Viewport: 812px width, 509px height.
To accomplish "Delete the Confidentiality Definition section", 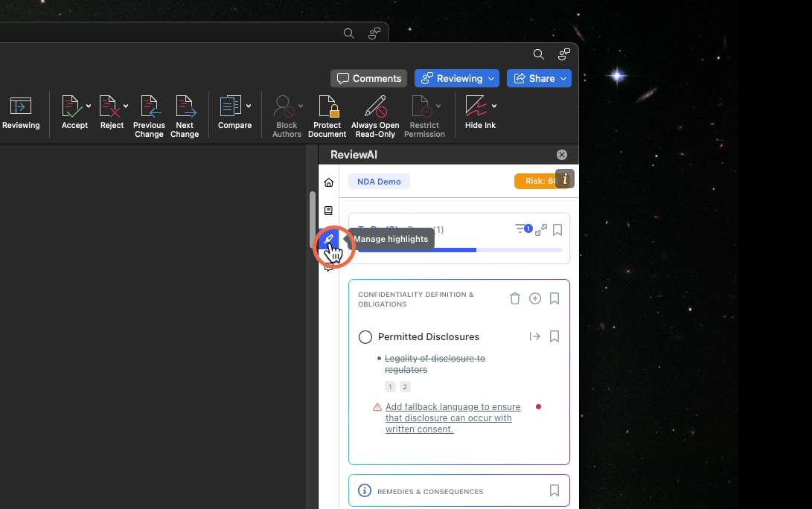I will tap(515, 298).
